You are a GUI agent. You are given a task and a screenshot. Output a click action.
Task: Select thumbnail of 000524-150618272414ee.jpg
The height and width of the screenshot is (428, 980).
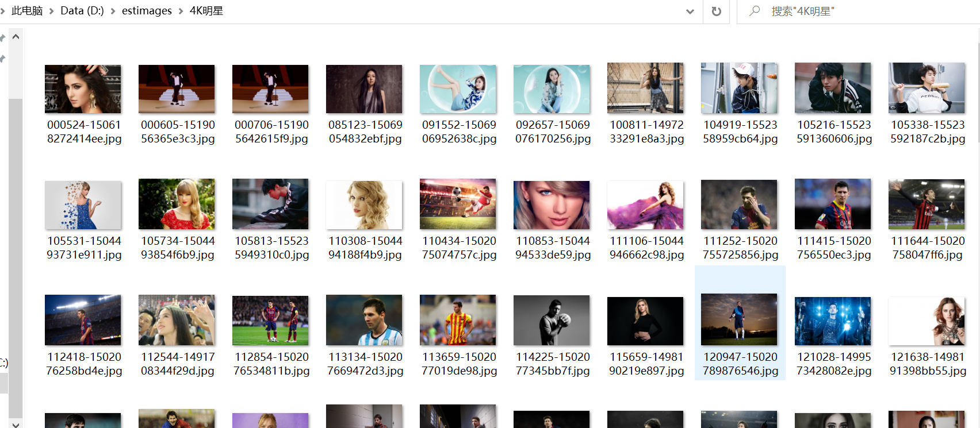pyautogui.click(x=83, y=89)
